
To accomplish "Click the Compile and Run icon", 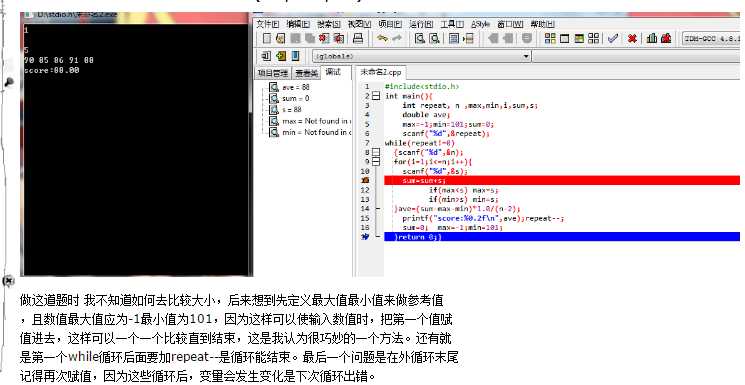I will pos(579,38).
